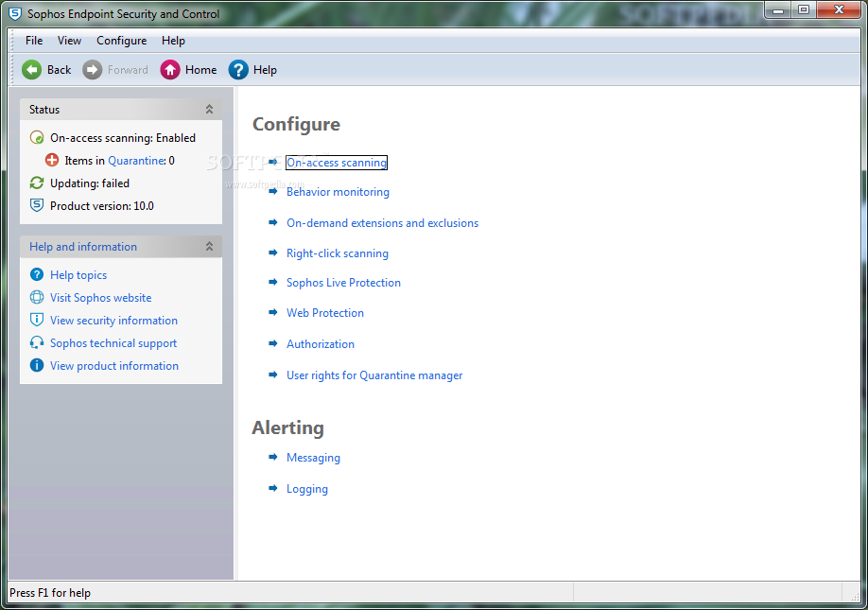
Task: Click the globe icon beside Visit Sophos website
Action: tap(37, 297)
